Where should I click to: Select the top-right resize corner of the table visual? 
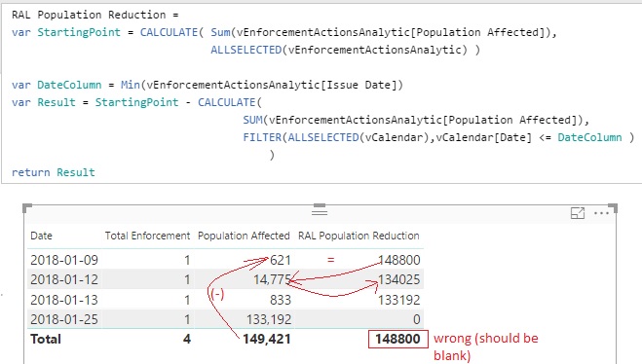[613, 207]
